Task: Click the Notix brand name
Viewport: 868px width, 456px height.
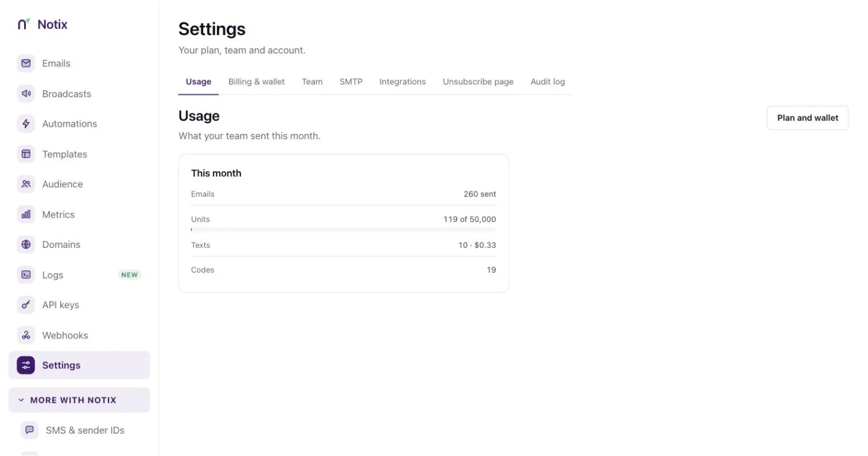Action: click(x=52, y=24)
